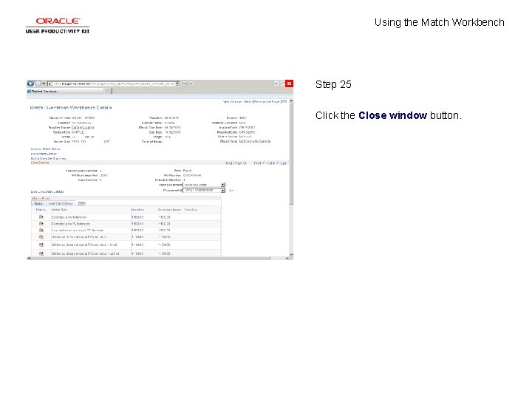The height and width of the screenshot is (399, 532).
Task: Click the vertical scrollbar up arrow
Action: [291, 101]
